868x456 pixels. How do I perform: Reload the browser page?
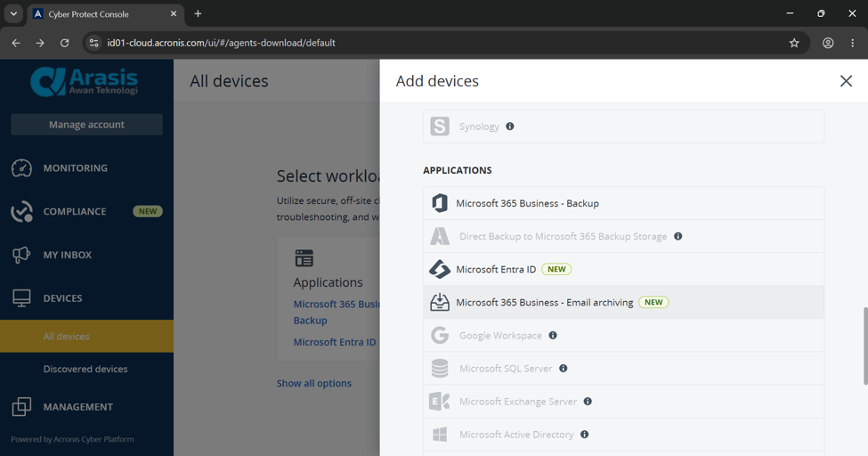[65, 43]
